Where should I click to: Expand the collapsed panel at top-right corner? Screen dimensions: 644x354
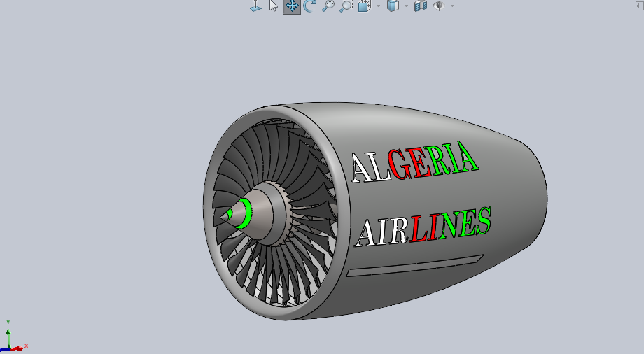pos(639,6)
